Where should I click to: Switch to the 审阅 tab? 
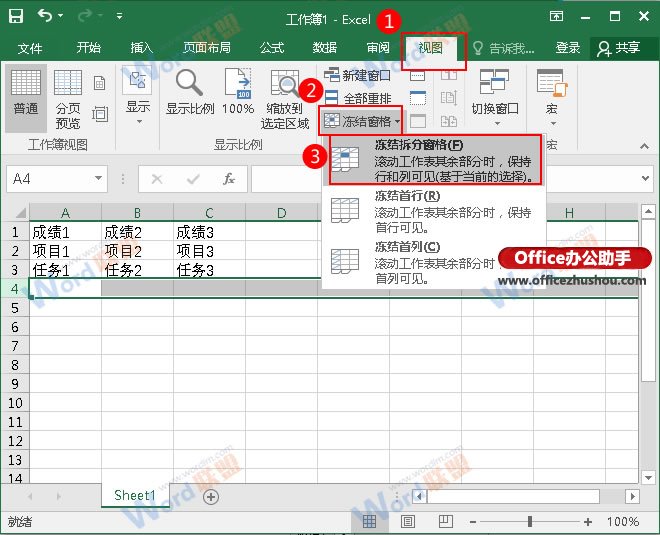coord(378,48)
